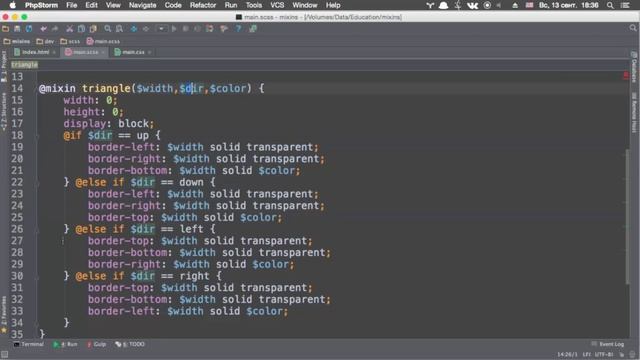Toggle the Remote Host tool window
640x360 pixels.
click(634, 113)
